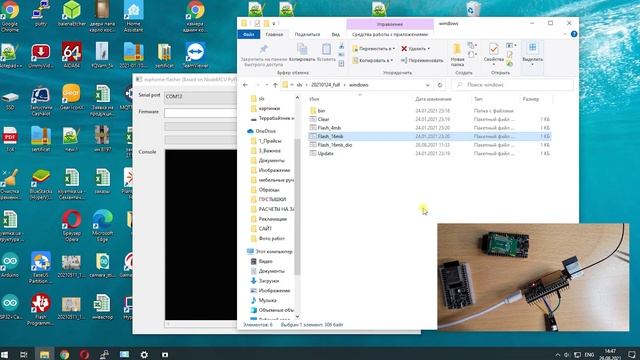This screenshot has width=640, height=360.
Task: Select the bin folder in file list
Action: (x=321, y=111)
